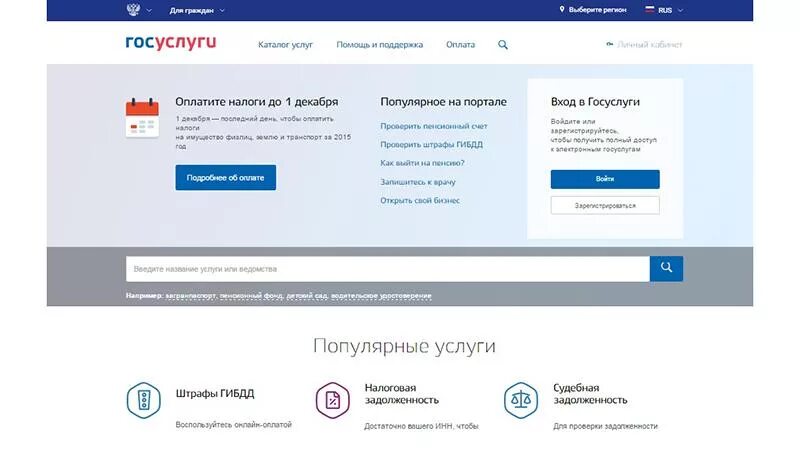Select the 'загранпаспорт' example link

click(x=191, y=295)
